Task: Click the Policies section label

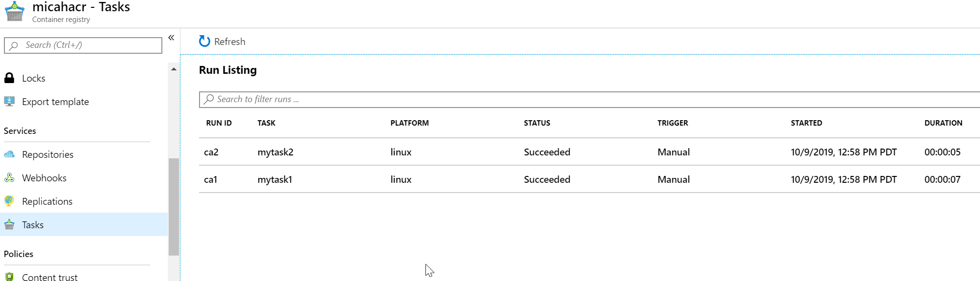Action: point(19,254)
